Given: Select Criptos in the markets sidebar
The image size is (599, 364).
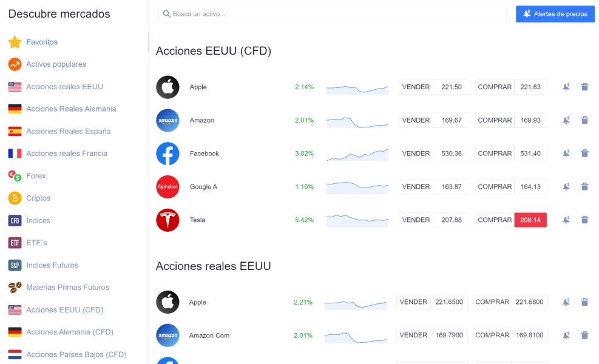Looking at the screenshot, I should tap(38, 198).
